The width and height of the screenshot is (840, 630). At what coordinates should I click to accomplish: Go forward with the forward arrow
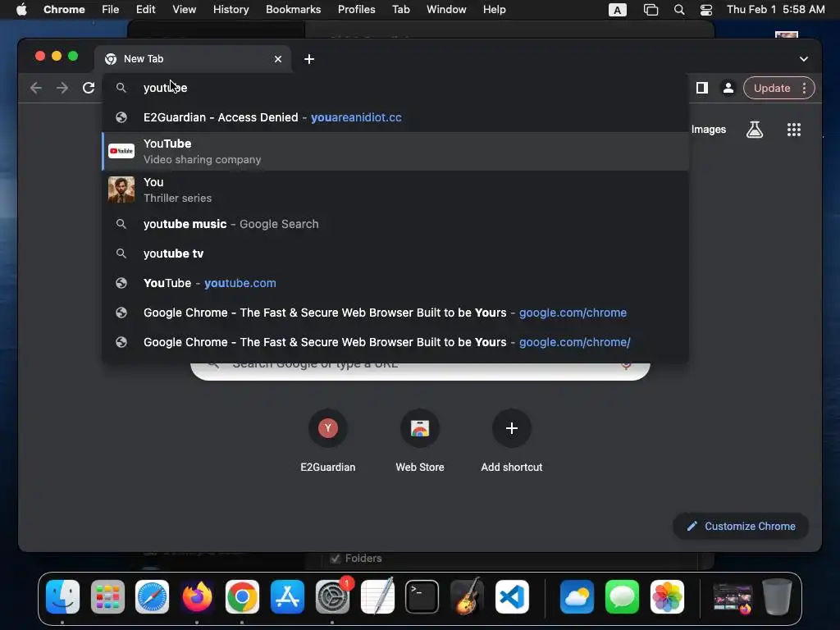click(x=62, y=88)
